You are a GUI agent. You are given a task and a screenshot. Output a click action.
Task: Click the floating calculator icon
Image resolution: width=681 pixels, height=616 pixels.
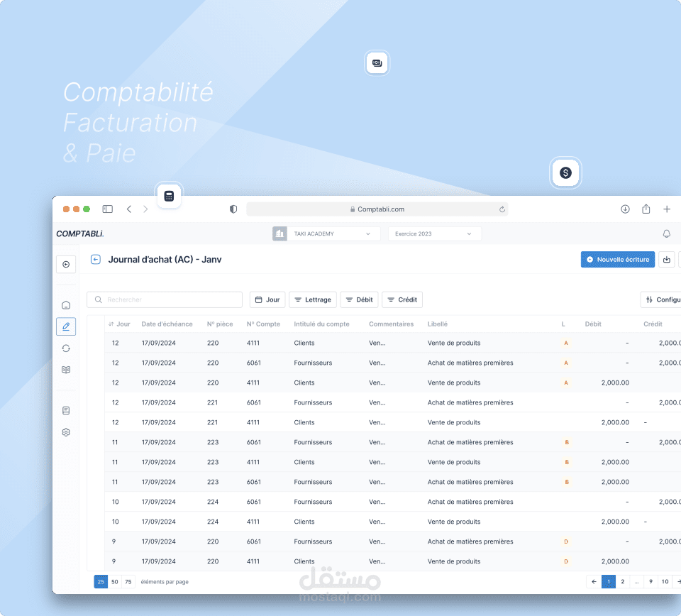point(169,196)
